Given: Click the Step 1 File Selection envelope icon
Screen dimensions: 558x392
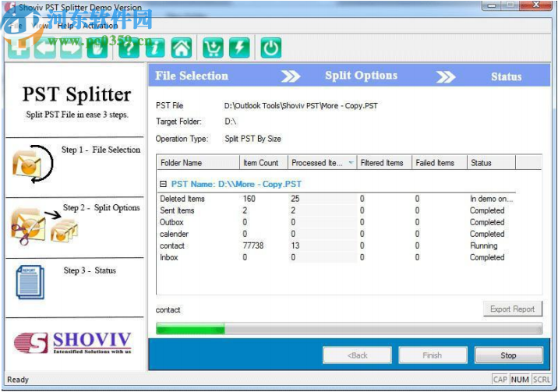Looking at the screenshot, I should [31, 164].
